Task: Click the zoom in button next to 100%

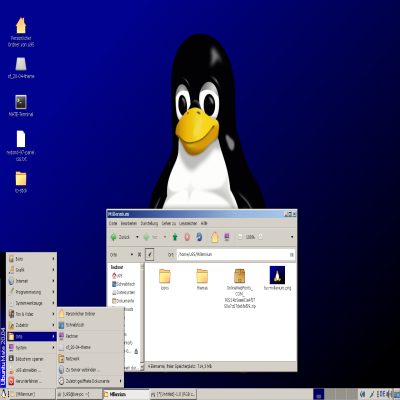Action: click(x=261, y=237)
